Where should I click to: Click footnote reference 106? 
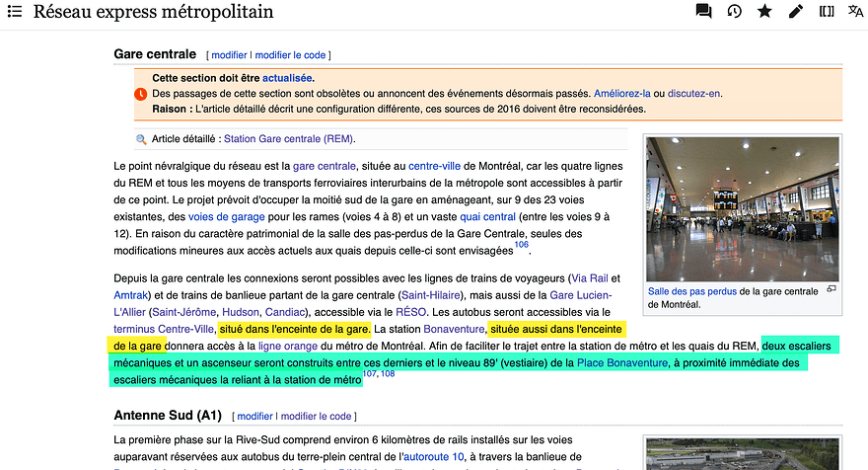click(521, 245)
